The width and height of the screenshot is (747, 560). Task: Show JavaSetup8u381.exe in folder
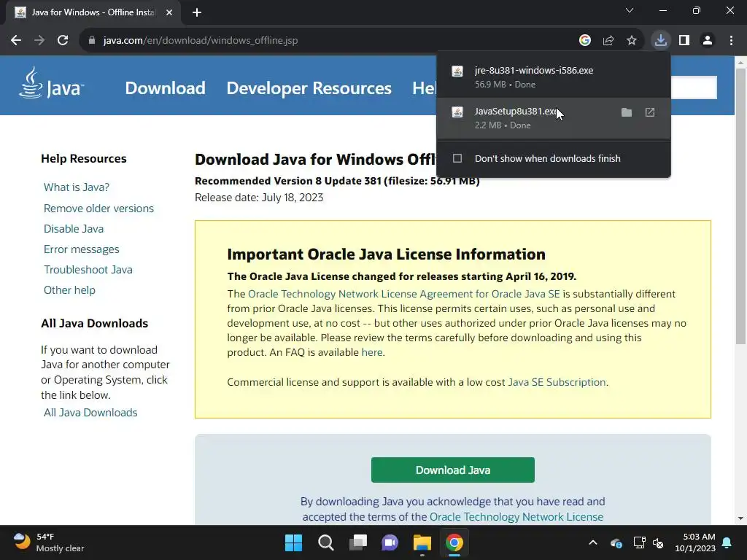[627, 112]
